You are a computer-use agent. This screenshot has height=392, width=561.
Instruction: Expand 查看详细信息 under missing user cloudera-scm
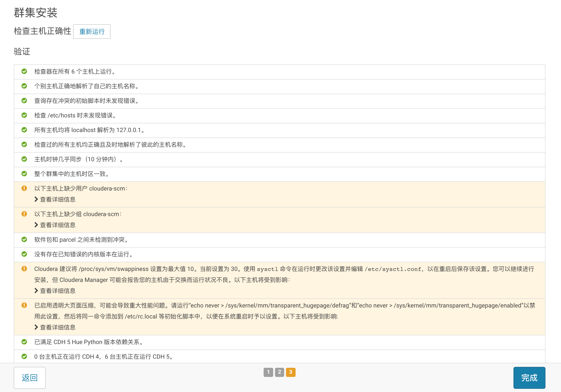55,199
